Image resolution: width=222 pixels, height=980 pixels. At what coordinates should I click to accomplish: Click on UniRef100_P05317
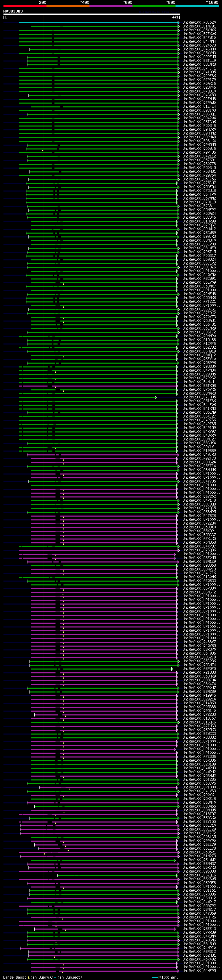pyautogui.click(x=199, y=256)
